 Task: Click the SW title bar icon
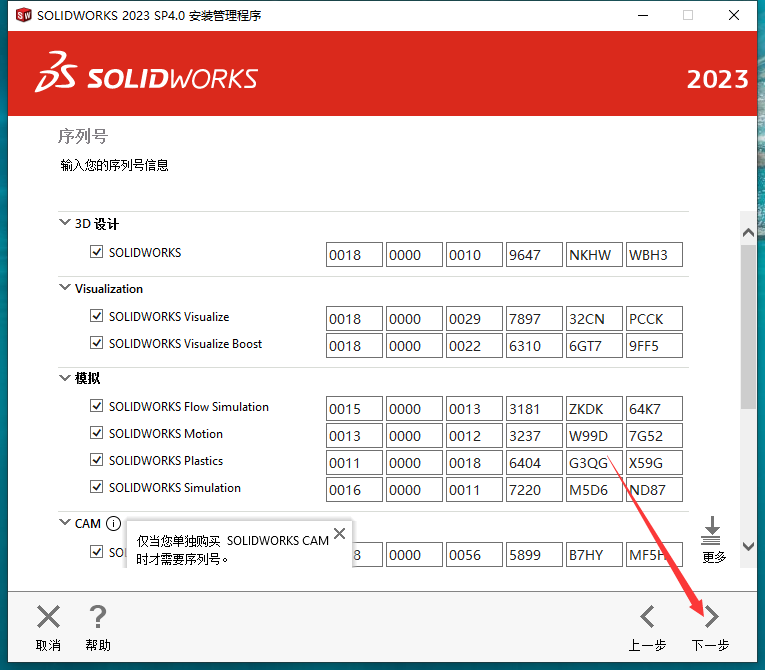pos(23,15)
